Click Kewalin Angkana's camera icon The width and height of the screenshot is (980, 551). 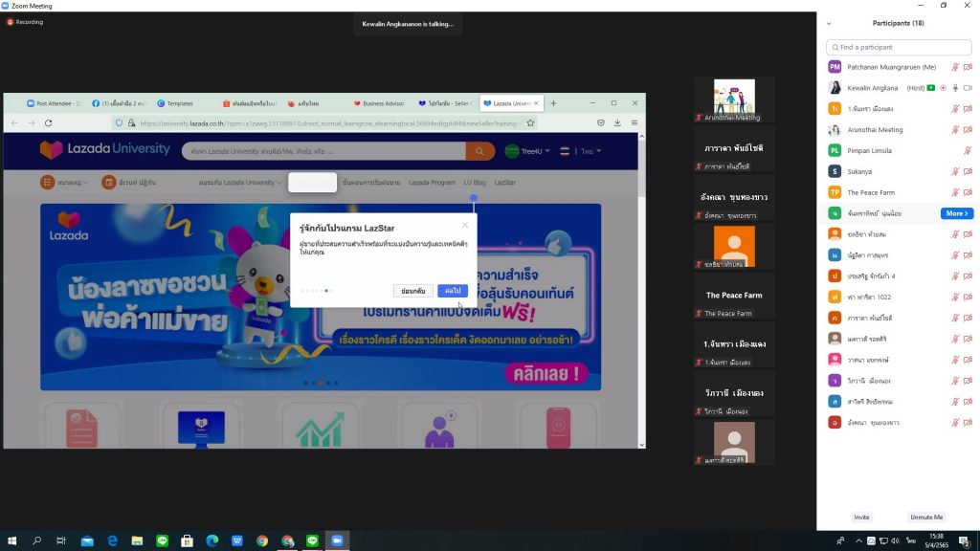pyautogui.click(x=968, y=88)
